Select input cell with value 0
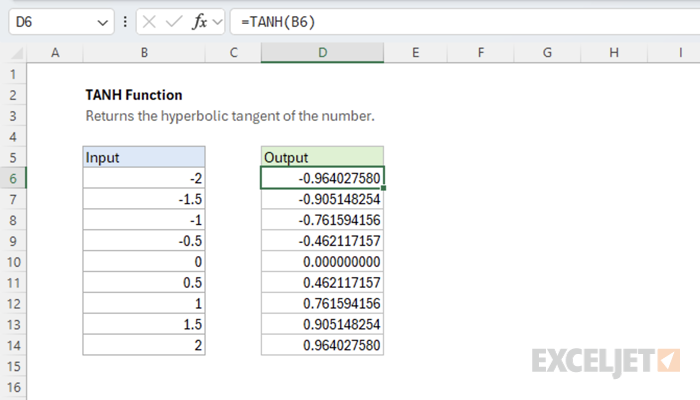Image resolution: width=700 pixels, height=400 pixels. click(144, 262)
